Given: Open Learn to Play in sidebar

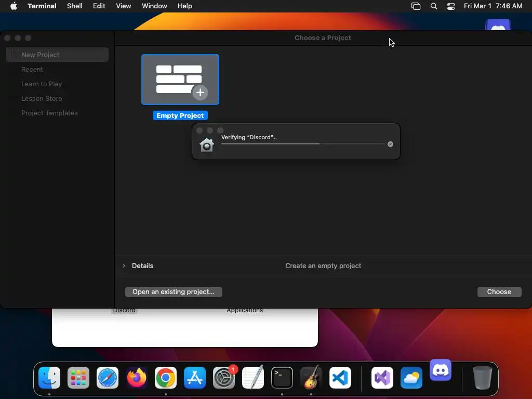Looking at the screenshot, I should (x=42, y=84).
